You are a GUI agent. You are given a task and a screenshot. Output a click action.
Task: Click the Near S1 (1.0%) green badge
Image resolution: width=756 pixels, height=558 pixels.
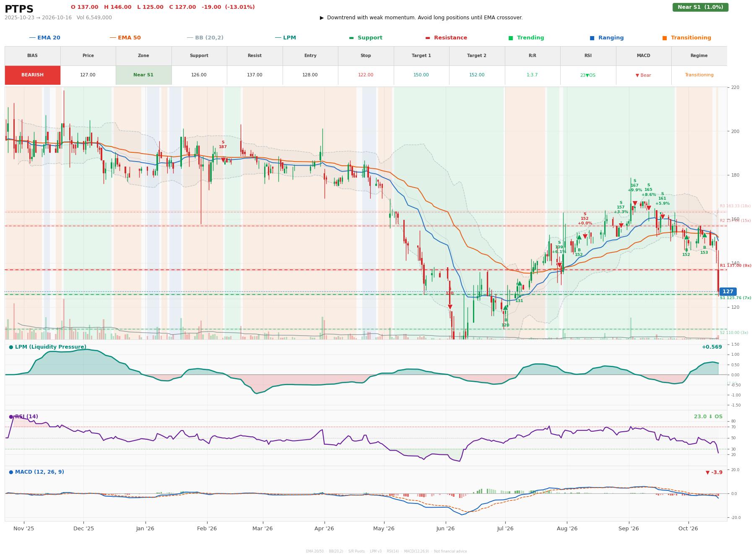[x=700, y=7]
